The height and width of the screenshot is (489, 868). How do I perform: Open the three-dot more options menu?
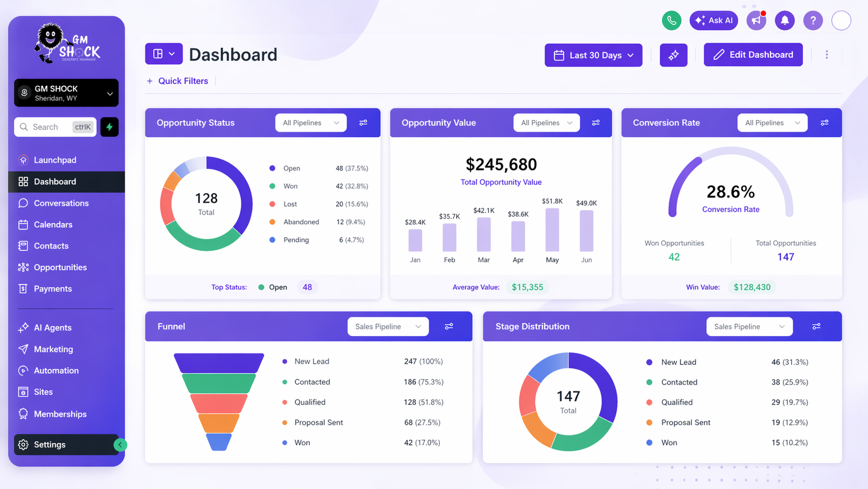pyautogui.click(x=826, y=55)
